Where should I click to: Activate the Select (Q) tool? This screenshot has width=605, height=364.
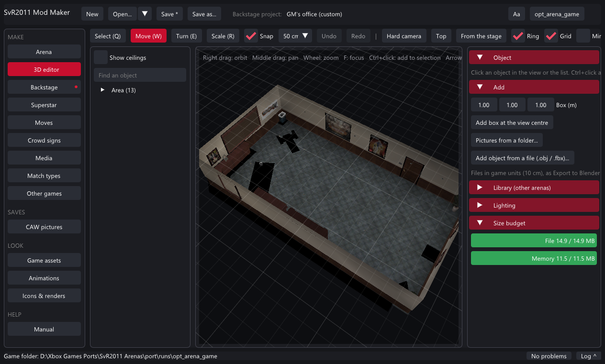coord(108,36)
